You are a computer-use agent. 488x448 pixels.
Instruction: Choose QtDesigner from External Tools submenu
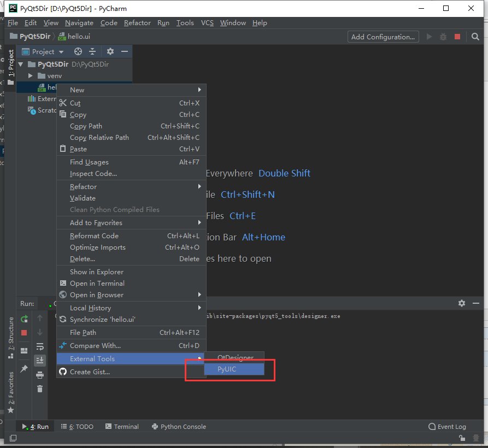234,357
